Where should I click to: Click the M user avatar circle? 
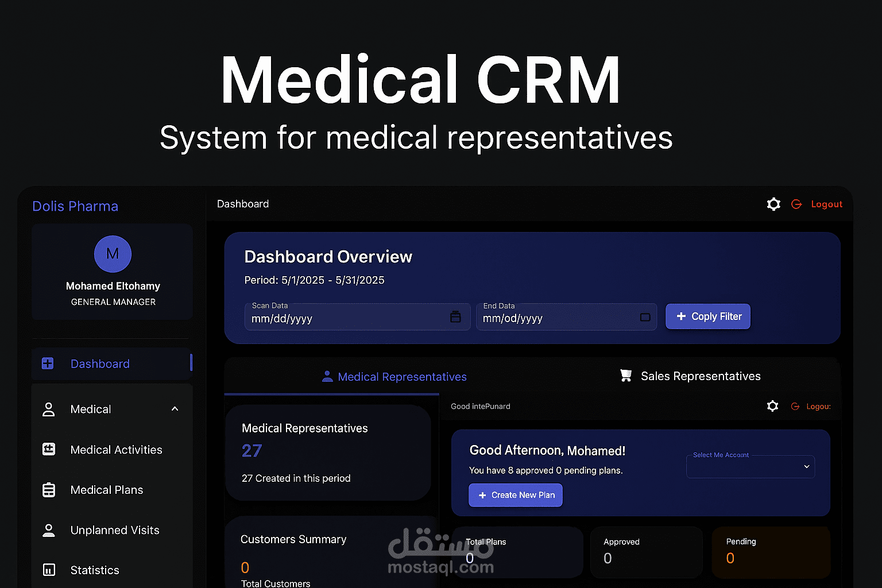(113, 254)
